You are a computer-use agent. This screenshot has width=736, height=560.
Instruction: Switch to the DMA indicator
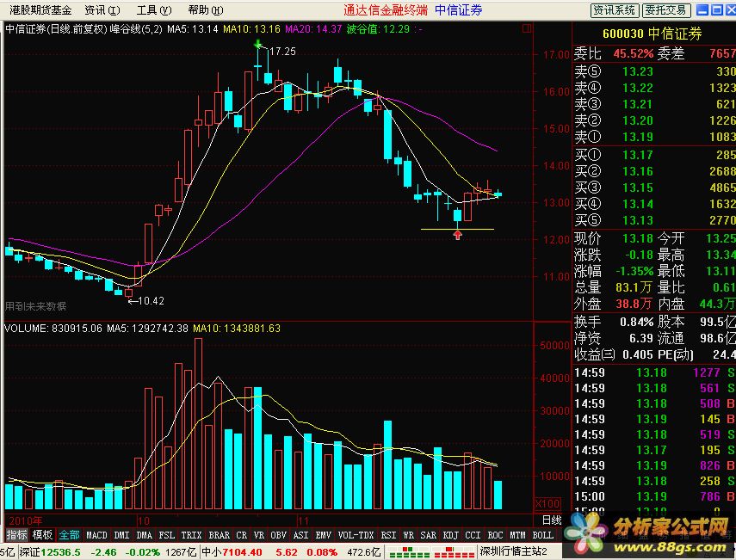click(144, 535)
